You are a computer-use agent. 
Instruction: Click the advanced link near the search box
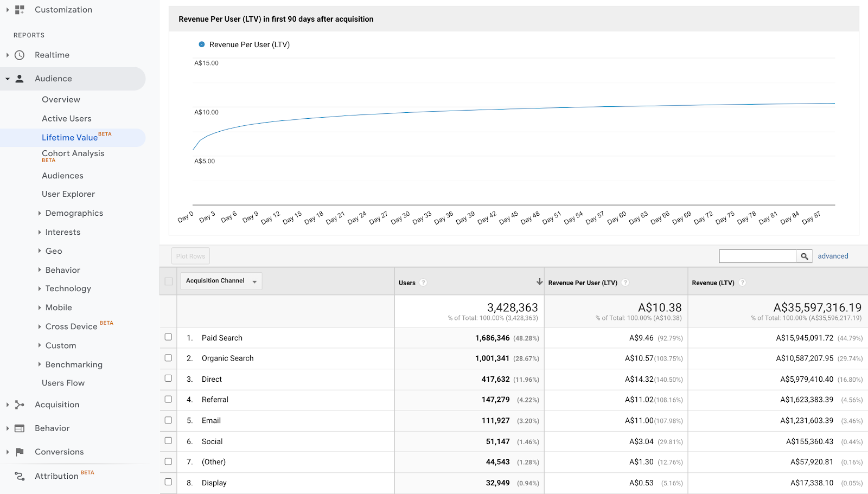point(833,255)
